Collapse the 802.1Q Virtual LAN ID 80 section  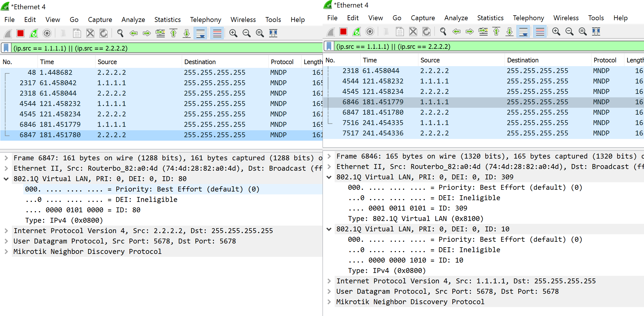click(x=6, y=179)
